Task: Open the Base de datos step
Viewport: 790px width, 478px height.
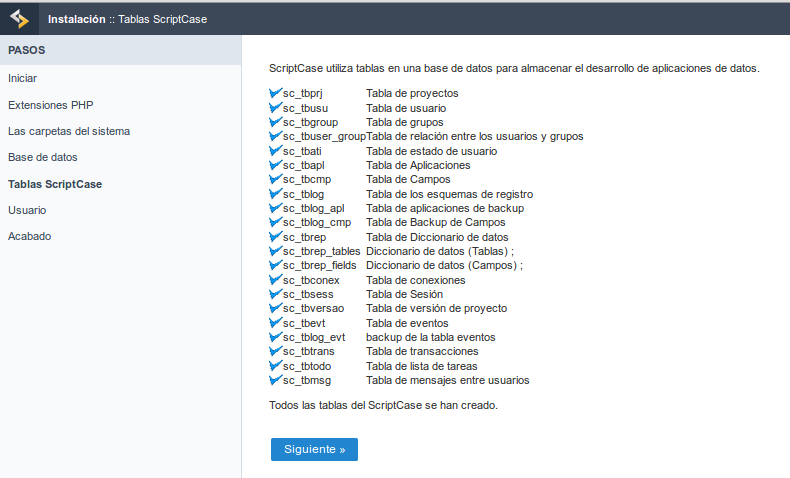Action: click(43, 157)
